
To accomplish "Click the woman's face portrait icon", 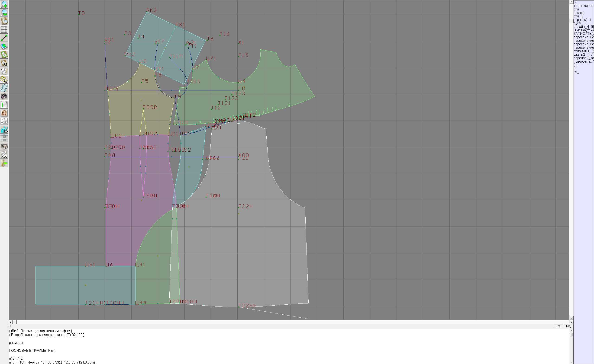I will [4, 113].
